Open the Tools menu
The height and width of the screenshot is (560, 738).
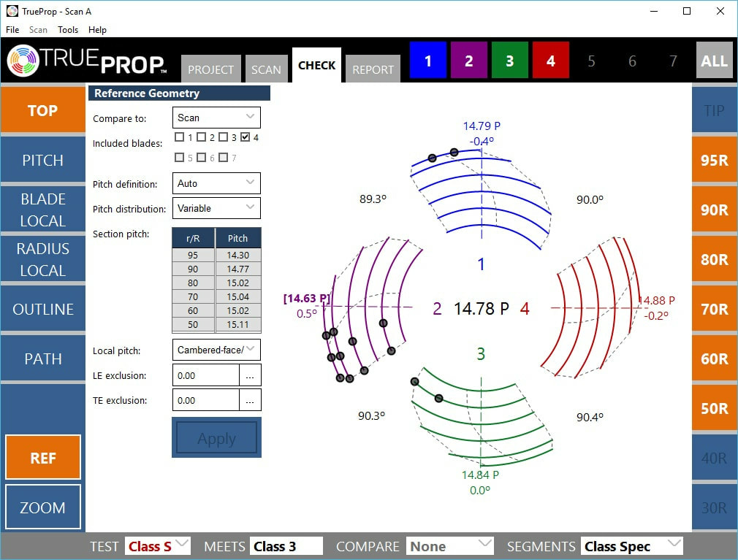point(68,30)
